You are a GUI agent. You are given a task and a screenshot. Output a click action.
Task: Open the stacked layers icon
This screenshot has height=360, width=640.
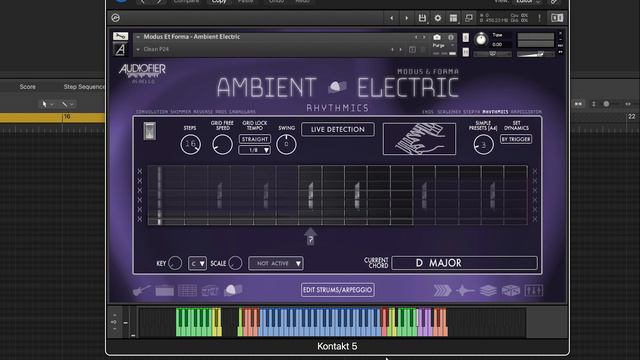tap(488, 291)
